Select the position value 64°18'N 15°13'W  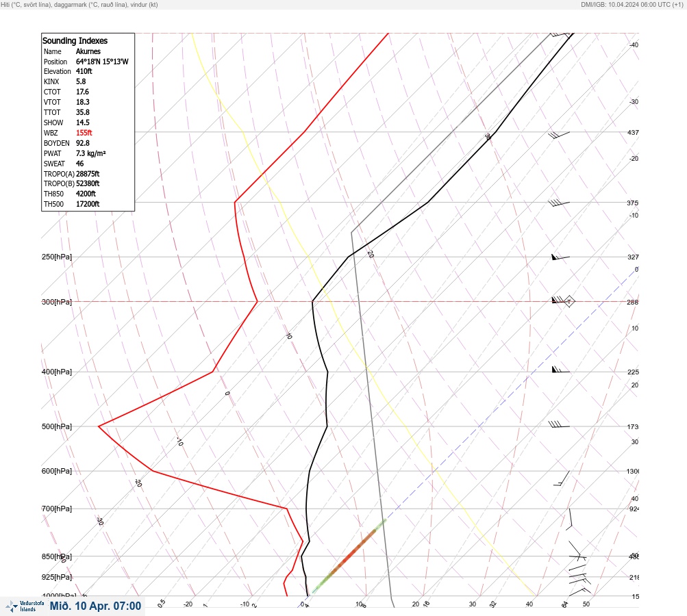coord(102,62)
